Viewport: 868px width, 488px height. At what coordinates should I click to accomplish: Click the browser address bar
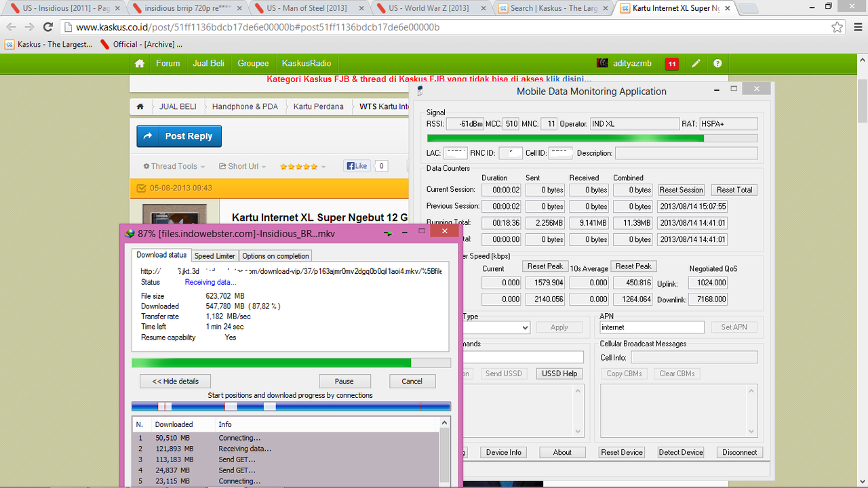tap(448, 27)
